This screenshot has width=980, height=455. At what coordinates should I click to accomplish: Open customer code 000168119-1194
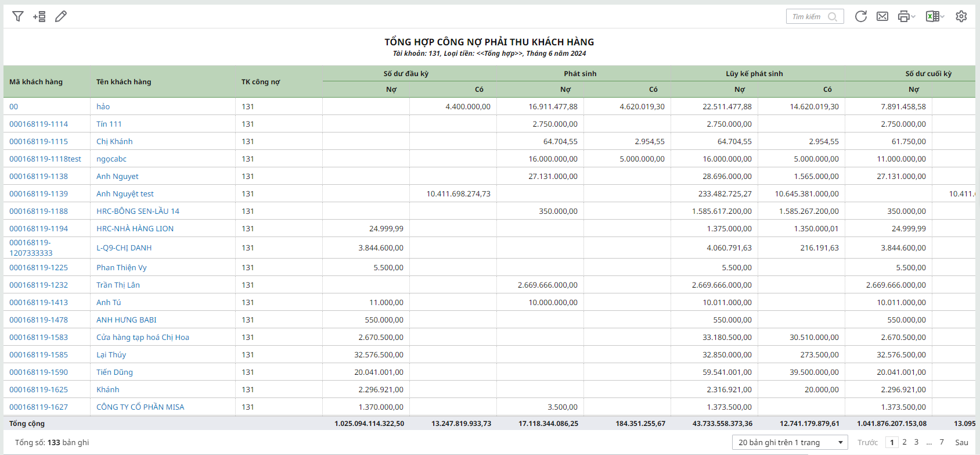click(39, 228)
